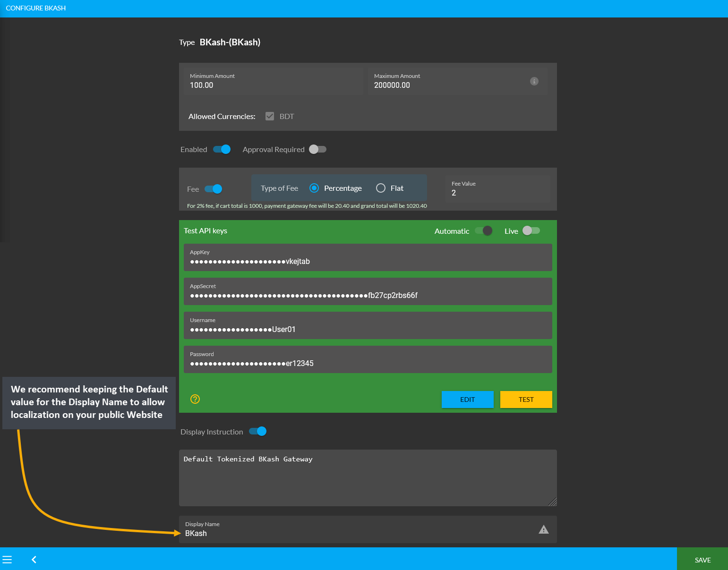Click the BDT currency checkbox

point(270,116)
